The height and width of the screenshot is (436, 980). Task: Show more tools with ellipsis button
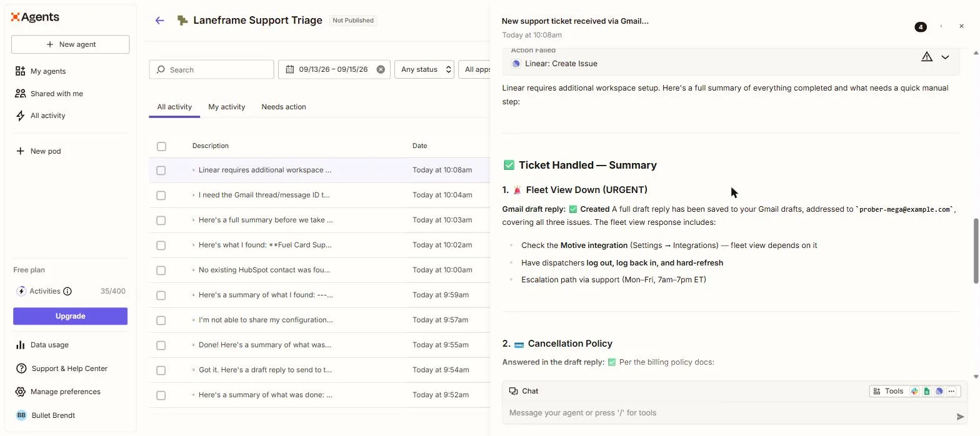click(x=951, y=391)
